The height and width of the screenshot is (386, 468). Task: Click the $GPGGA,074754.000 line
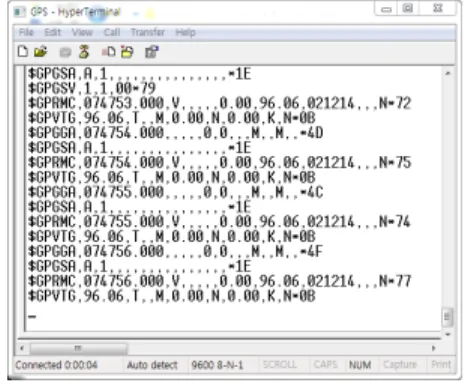(175, 133)
